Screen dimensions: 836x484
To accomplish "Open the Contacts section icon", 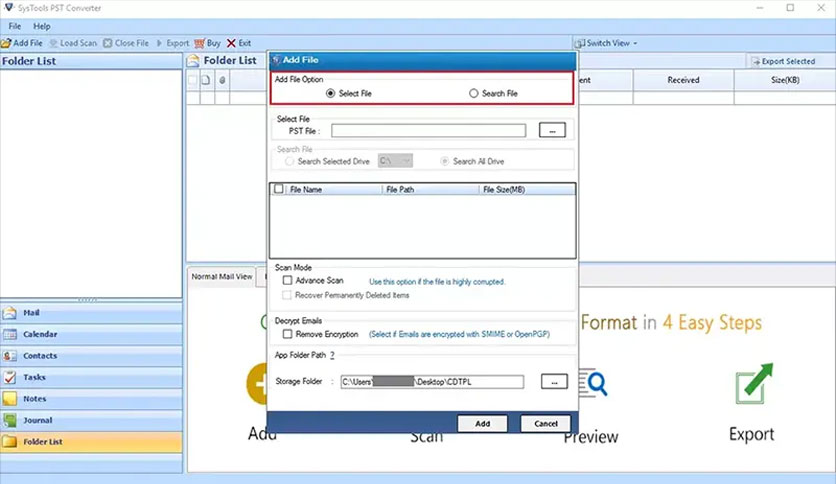I will point(10,356).
